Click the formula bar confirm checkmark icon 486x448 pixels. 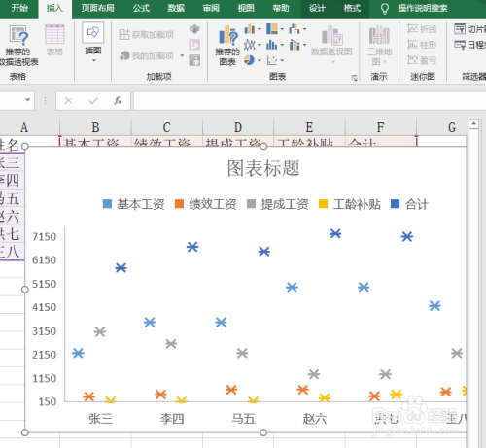[x=93, y=101]
